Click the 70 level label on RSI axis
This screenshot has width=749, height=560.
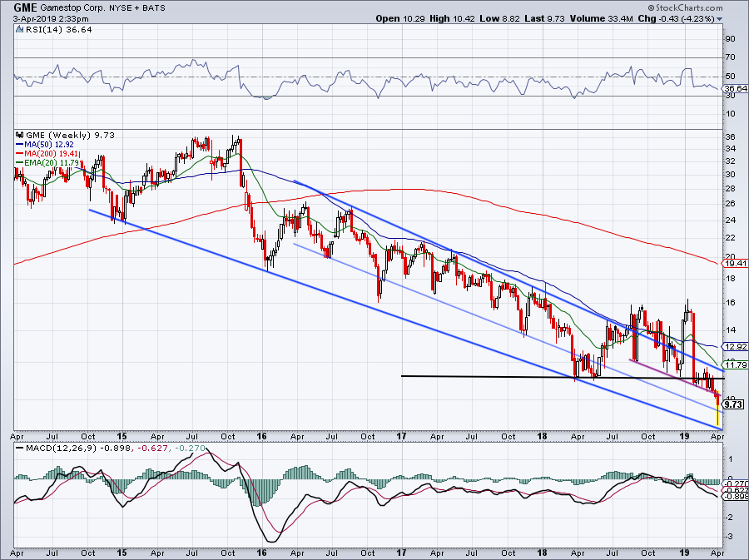[730, 57]
